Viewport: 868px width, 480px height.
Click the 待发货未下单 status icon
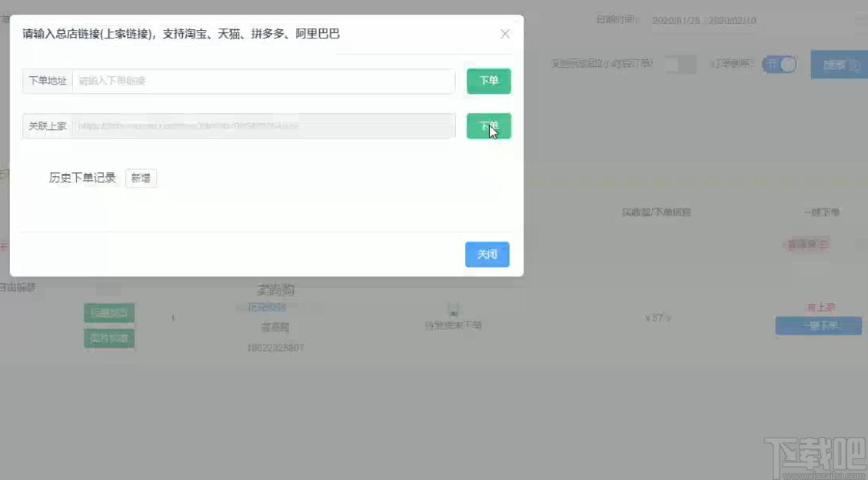(x=454, y=309)
